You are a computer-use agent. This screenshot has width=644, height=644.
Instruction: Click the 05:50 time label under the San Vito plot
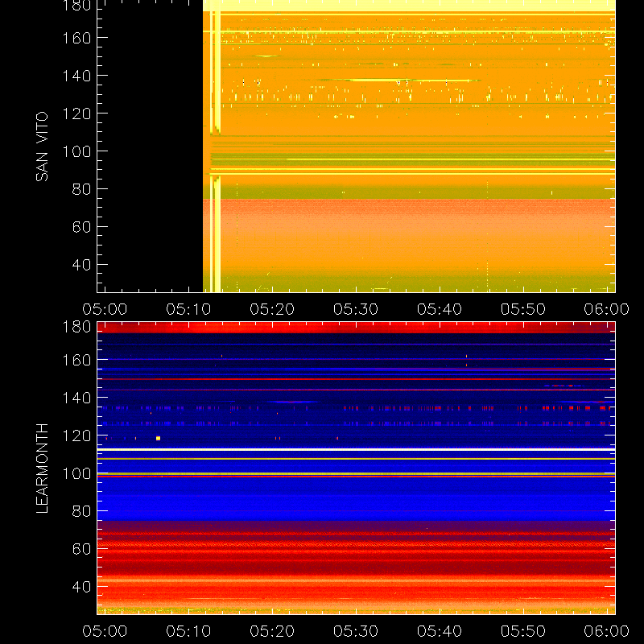[522, 309]
